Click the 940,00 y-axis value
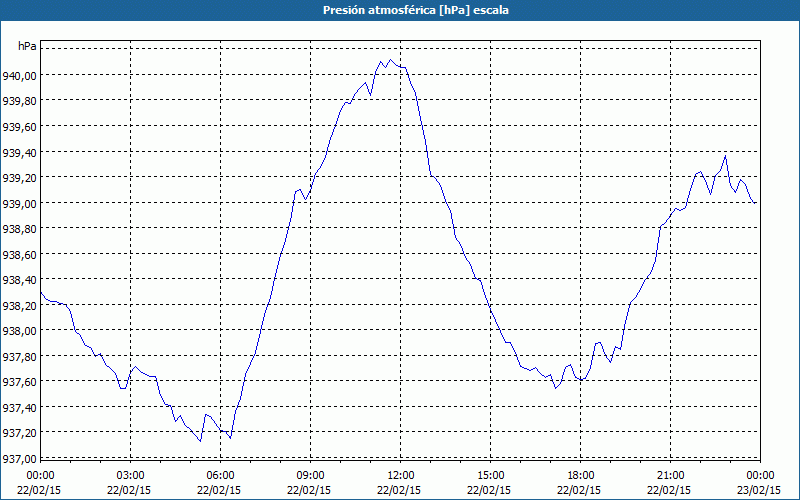The image size is (800, 500). pyautogui.click(x=19, y=76)
